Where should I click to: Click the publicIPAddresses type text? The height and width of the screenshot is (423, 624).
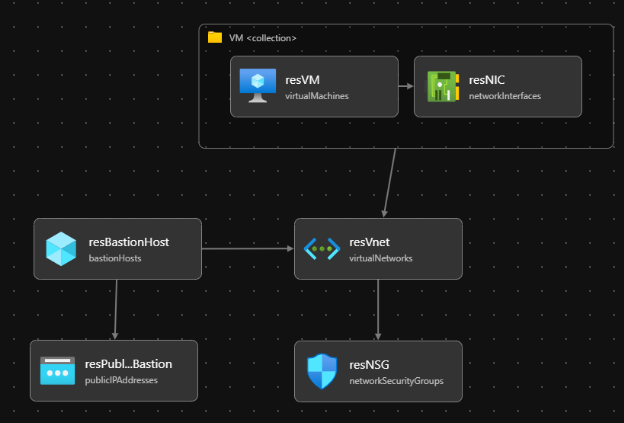coord(121,380)
